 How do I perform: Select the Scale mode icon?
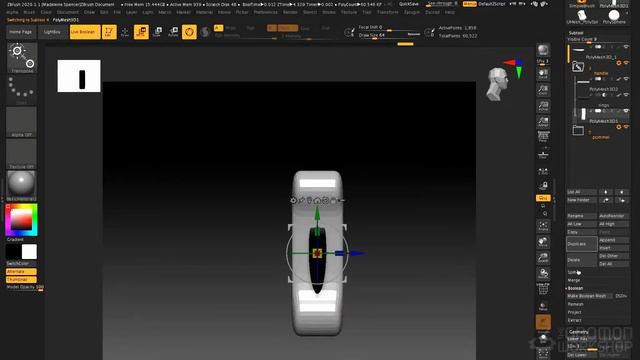point(157,32)
